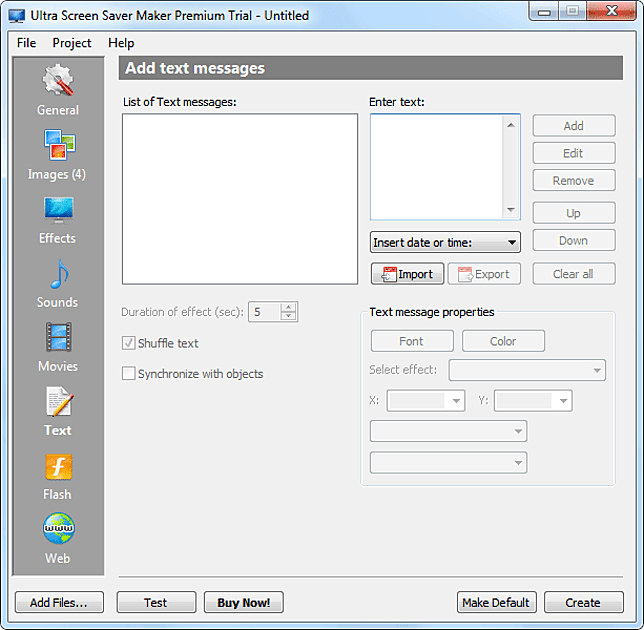Click Make Default button

click(497, 602)
